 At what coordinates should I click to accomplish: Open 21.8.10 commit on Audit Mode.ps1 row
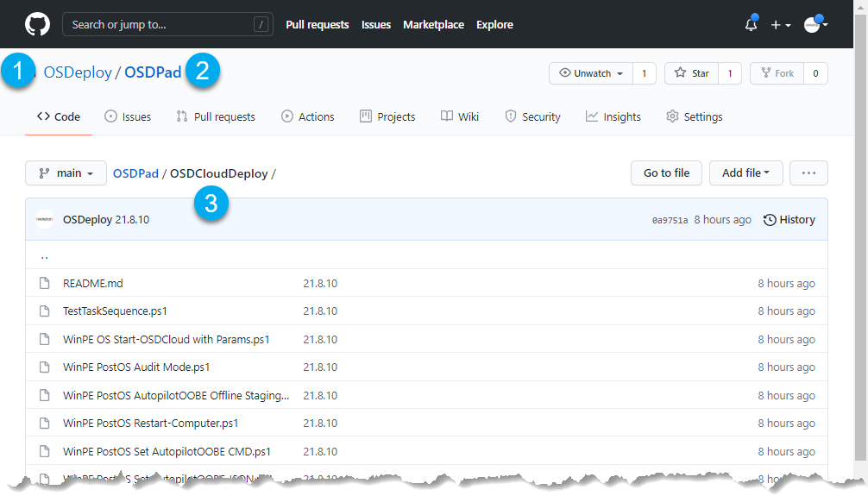click(x=320, y=367)
